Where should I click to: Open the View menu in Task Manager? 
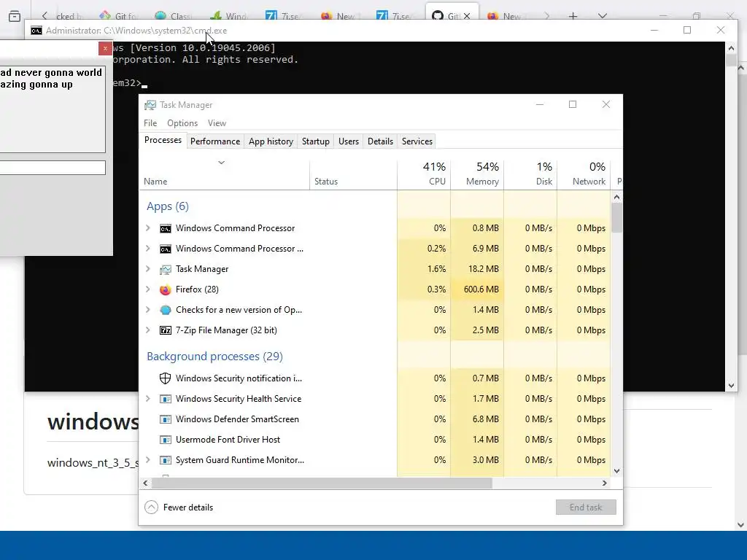tap(217, 123)
